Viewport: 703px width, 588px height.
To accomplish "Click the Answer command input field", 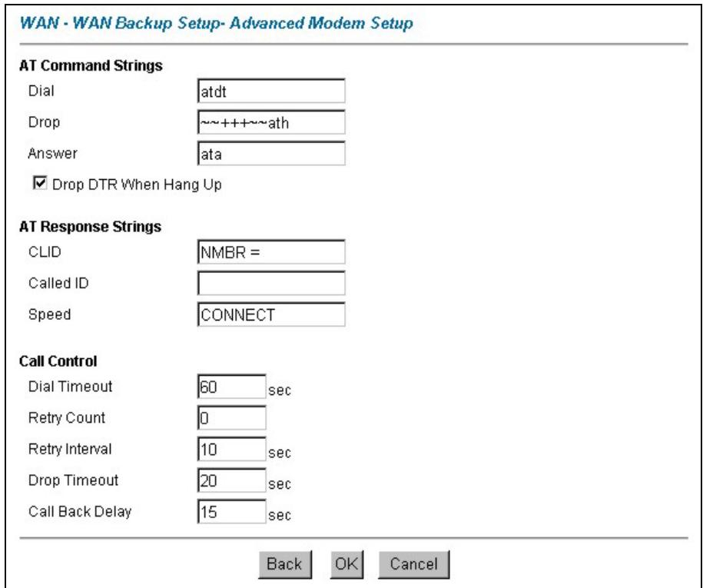I will 271,154.
